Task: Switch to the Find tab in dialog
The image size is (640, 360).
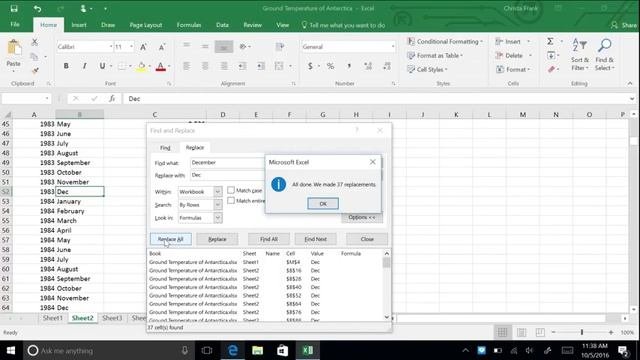Action: click(165, 148)
